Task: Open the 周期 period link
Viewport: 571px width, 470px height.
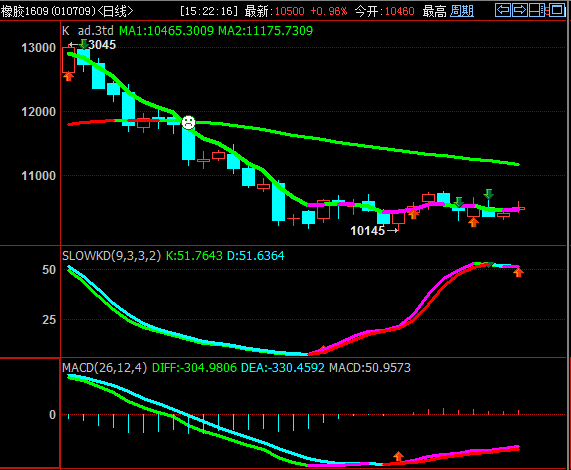Action: [462, 11]
